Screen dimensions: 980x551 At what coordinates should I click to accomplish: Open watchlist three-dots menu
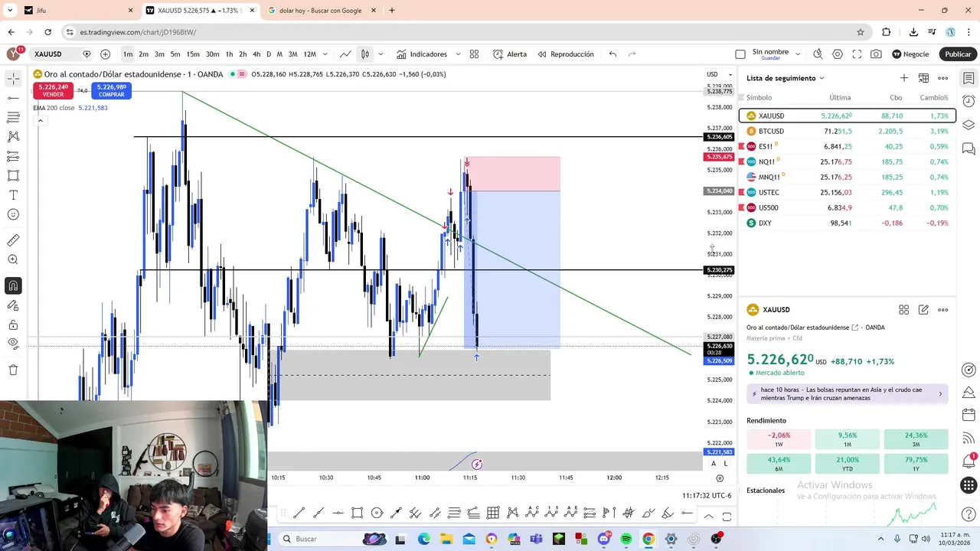[943, 78]
